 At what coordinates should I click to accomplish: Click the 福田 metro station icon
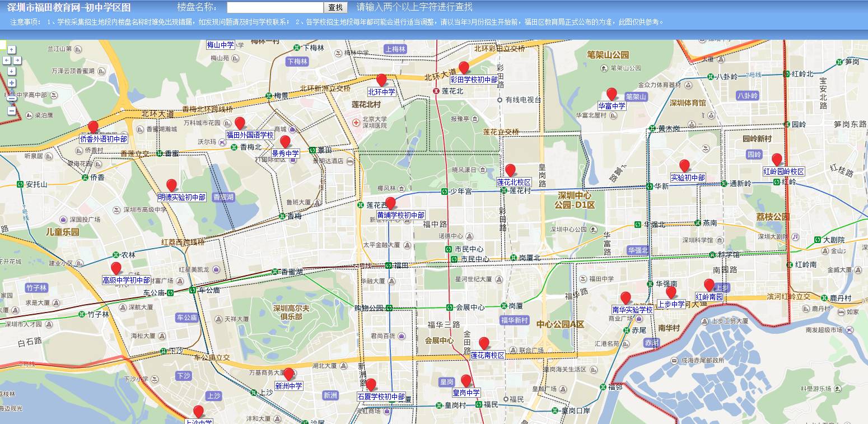click(x=388, y=265)
